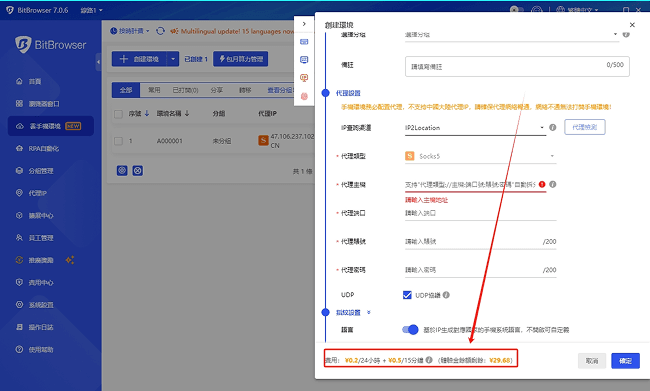The width and height of the screenshot is (650, 391).
Task: Click the Multilingual update announcement text
Action: 237,31
